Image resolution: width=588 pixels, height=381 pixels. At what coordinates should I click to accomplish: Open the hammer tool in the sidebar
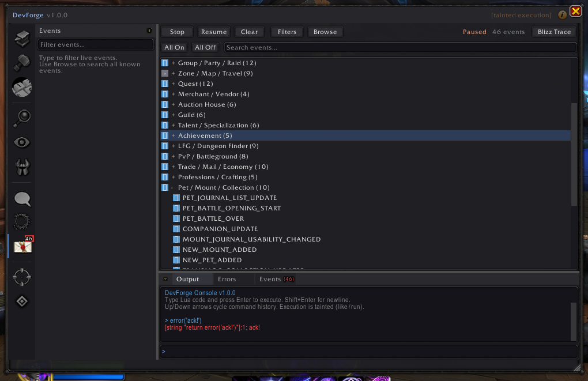click(x=21, y=63)
